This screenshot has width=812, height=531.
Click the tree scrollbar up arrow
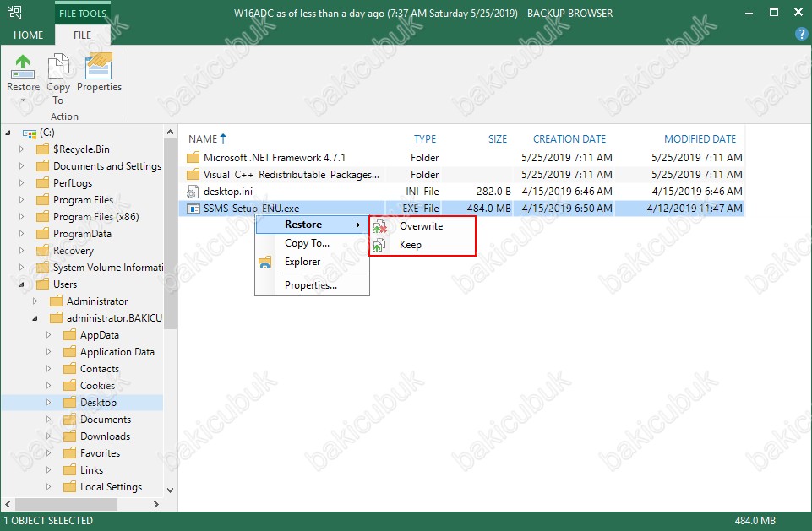point(170,132)
